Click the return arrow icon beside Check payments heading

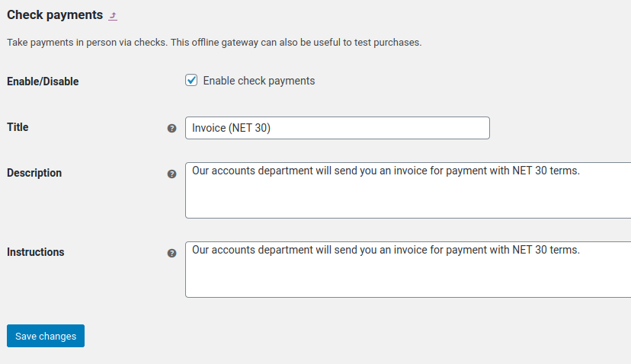[x=113, y=16]
